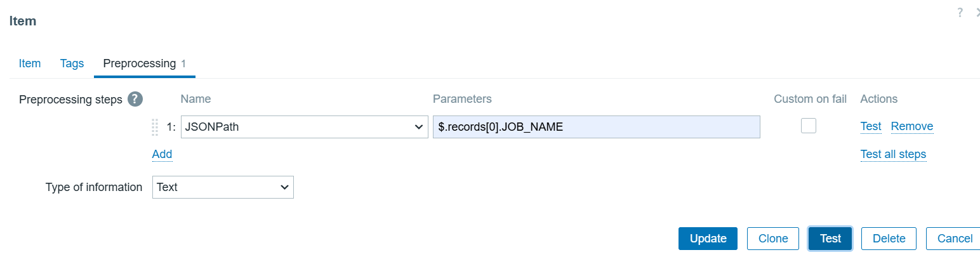Remove the JSONPath preprocessing step
Image resolution: width=980 pixels, height=257 pixels.
[x=911, y=126]
